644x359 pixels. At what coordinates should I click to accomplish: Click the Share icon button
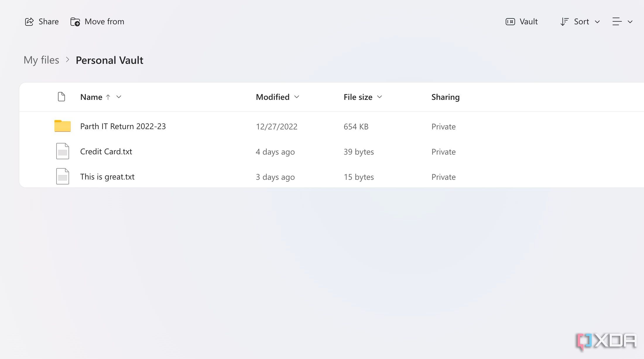click(29, 21)
